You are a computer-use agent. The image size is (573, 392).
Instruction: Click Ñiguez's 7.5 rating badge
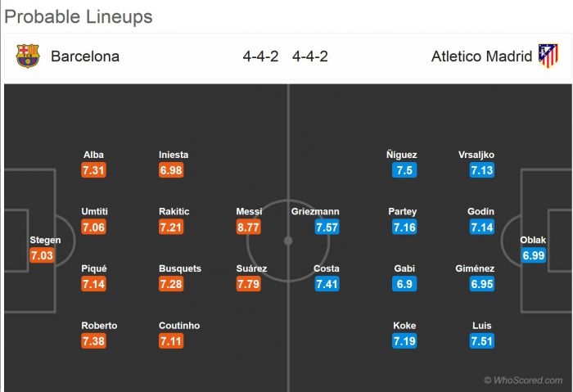point(404,170)
